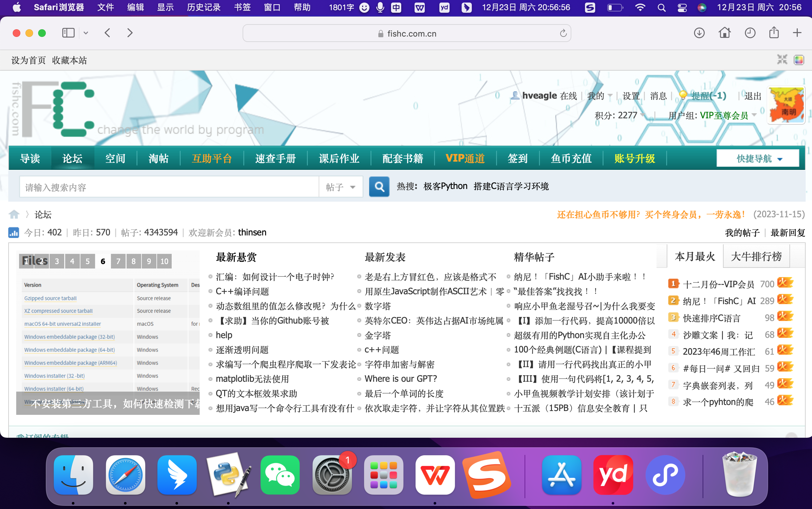812x509 pixels.
Task: Select slide 3 in the carousel
Action: point(57,261)
